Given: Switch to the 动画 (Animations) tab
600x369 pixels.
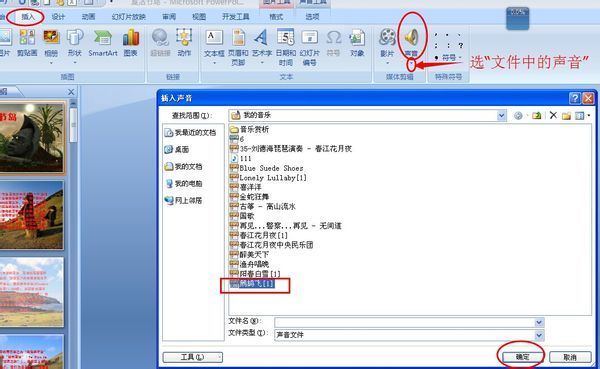Looking at the screenshot, I should coord(88,17).
